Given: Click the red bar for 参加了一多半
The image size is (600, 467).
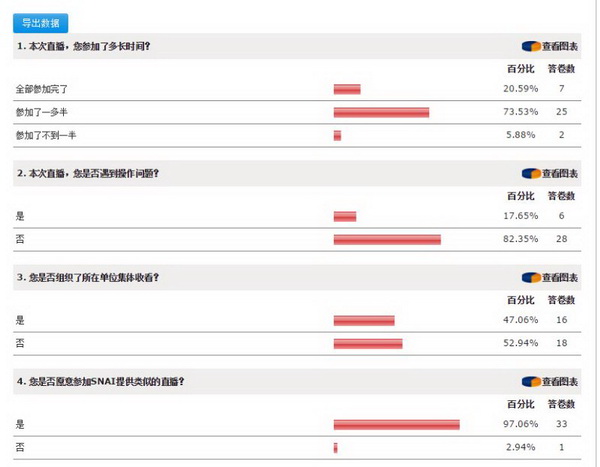Looking at the screenshot, I should (381, 112).
